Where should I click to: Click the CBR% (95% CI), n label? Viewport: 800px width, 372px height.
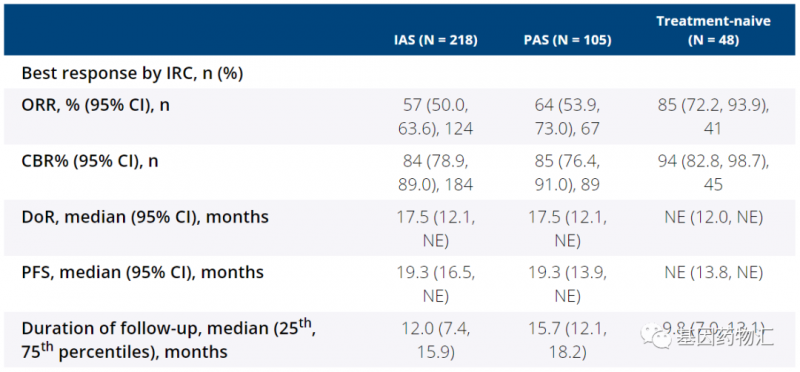point(90,161)
